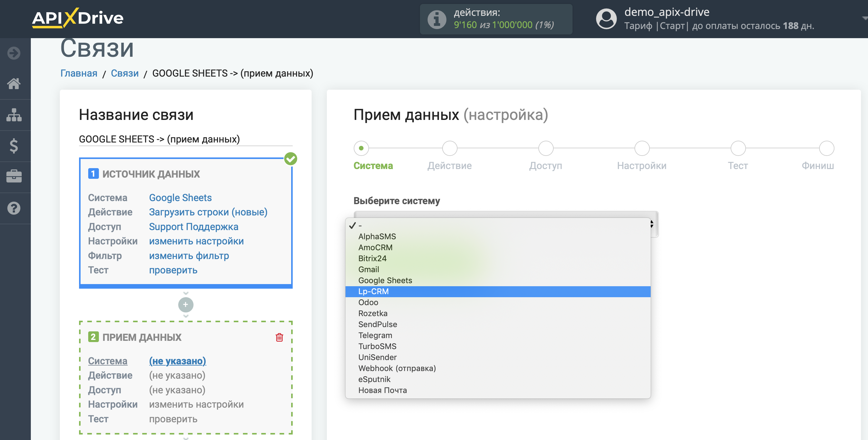Click the Тест step circle
Viewport: 868px width, 440px height.
click(x=738, y=148)
